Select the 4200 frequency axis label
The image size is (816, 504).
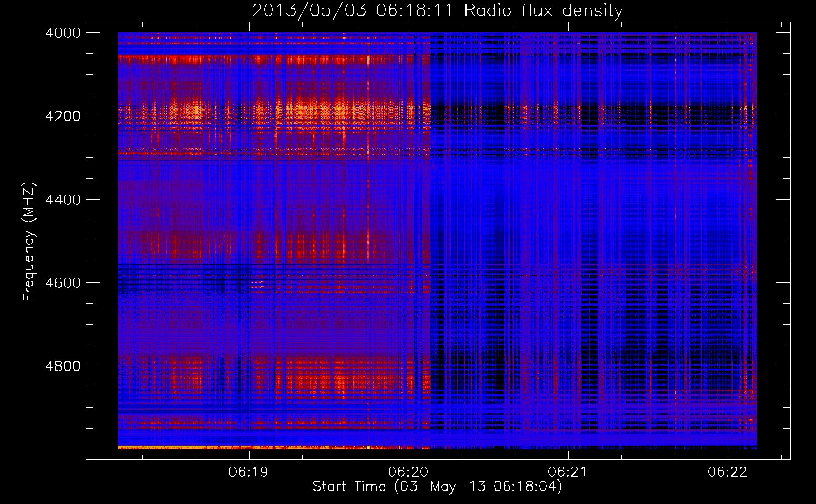point(63,116)
